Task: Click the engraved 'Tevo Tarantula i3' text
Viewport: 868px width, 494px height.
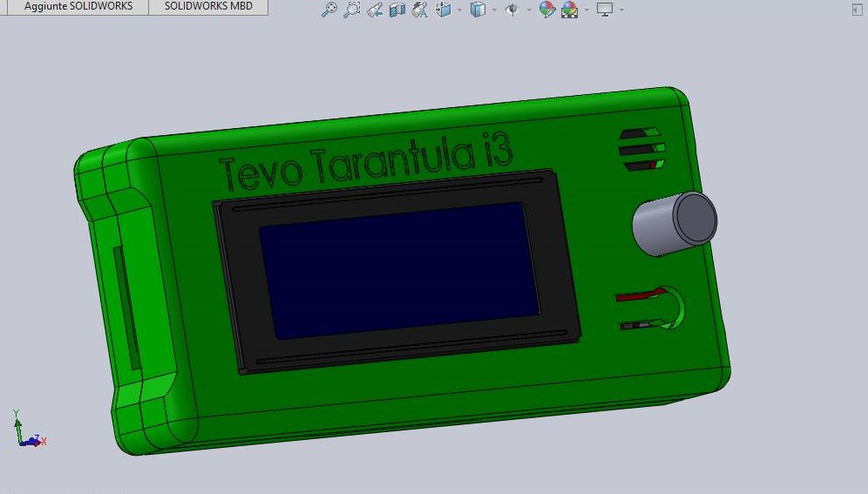Action: pos(366,160)
